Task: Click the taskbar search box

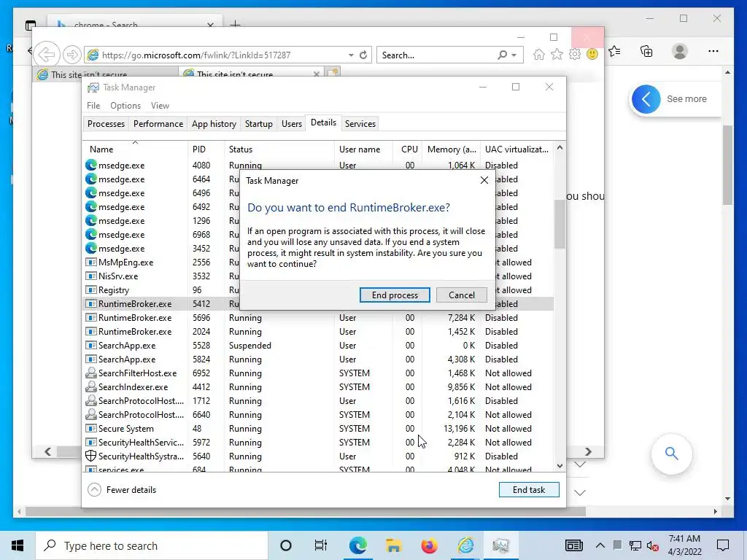Action: [152, 545]
